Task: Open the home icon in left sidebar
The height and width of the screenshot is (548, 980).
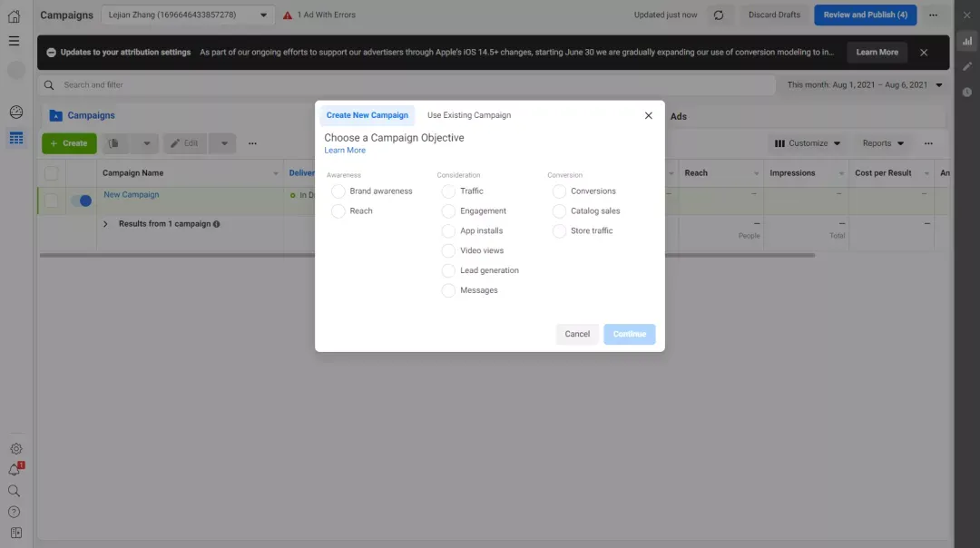Action: [14, 15]
